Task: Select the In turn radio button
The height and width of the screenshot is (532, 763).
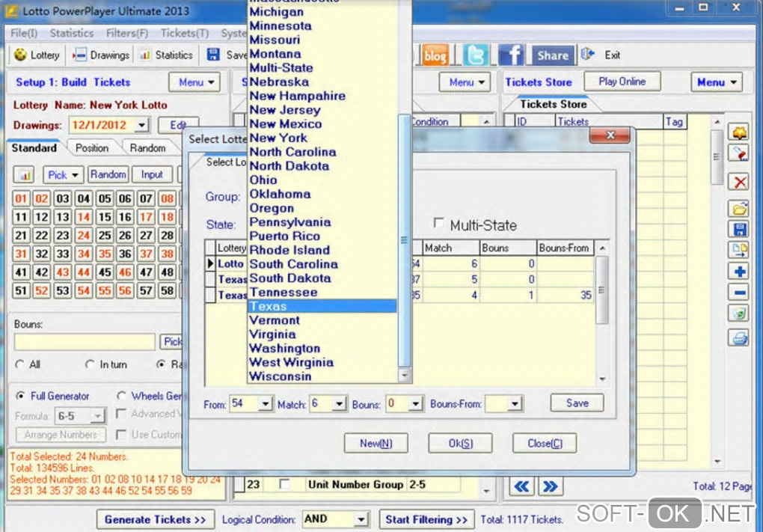Action: [x=90, y=364]
